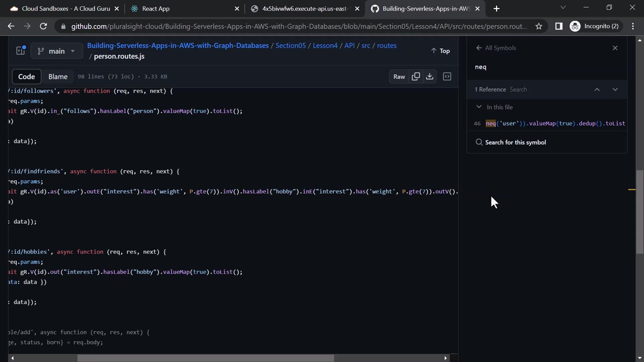644x362 pixels.
Task: Click the symbols pane toggle icon
Action: (447, 76)
